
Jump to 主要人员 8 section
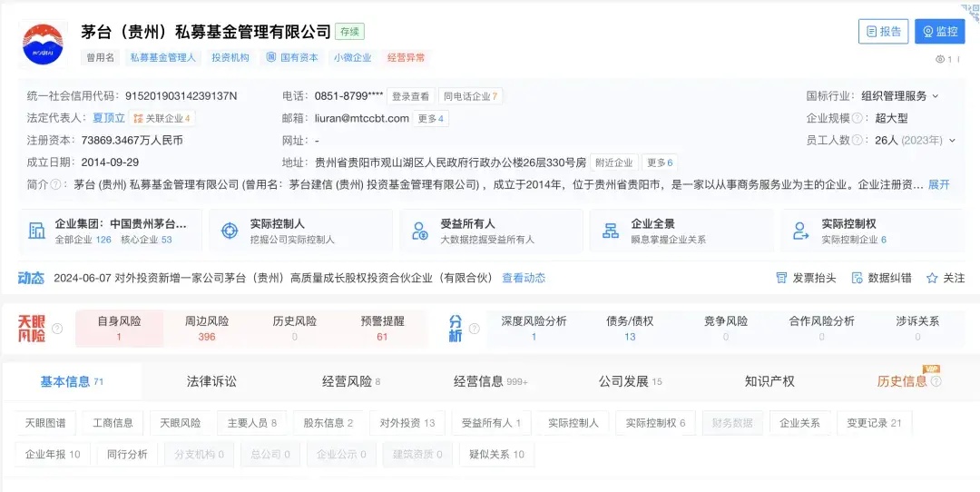252,423
